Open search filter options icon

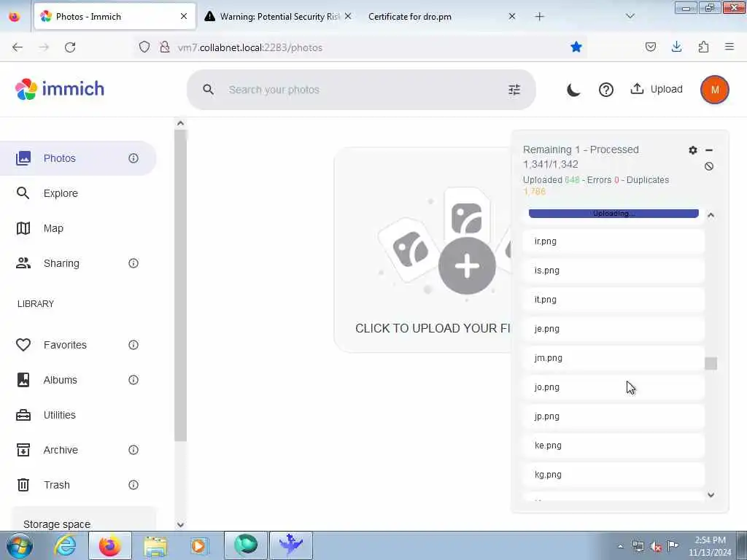[x=514, y=90]
